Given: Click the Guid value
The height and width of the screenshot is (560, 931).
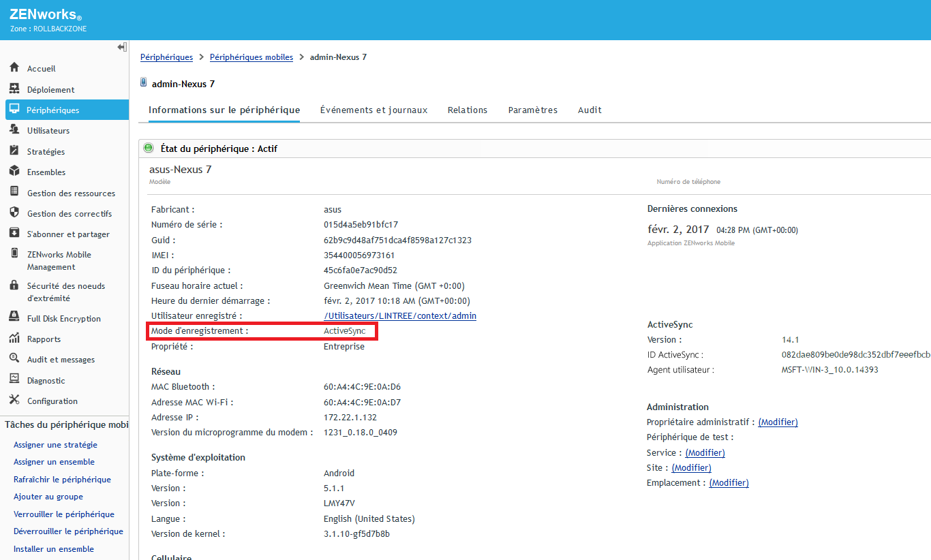Looking at the screenshot, I should click(397, 240).
